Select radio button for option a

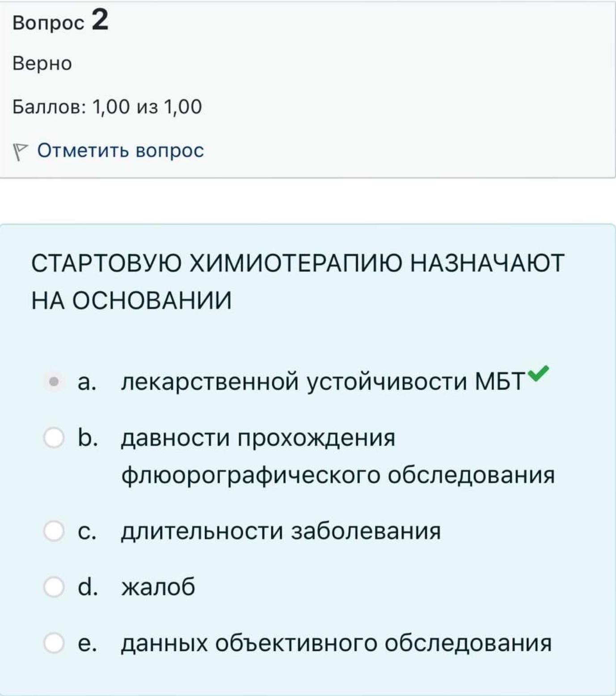click(x=54, y=382)
